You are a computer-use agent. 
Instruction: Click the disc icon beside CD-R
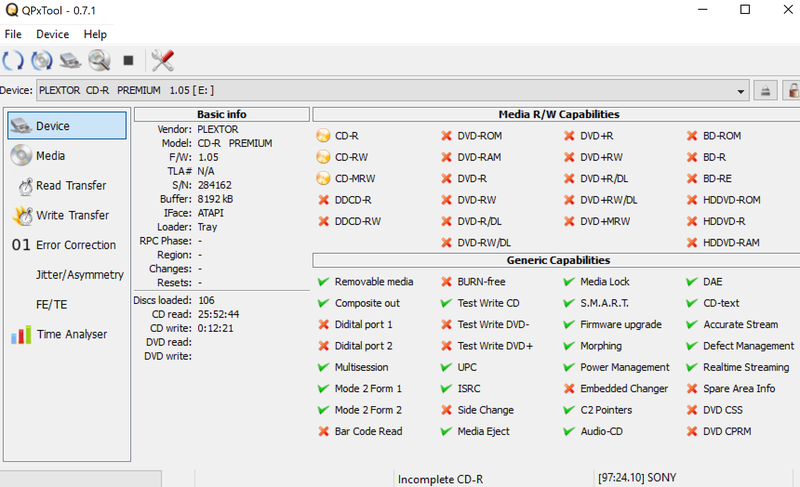tap(323, 136)
